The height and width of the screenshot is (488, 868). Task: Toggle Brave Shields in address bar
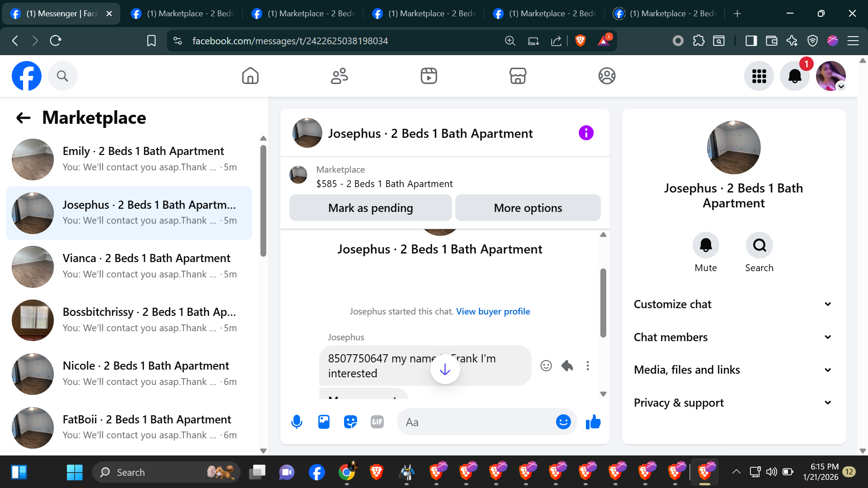click(x=580, y=41)
